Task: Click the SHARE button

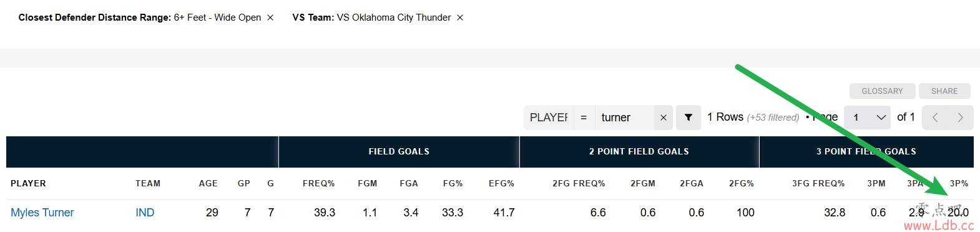Action: click(x=944, y=91)
